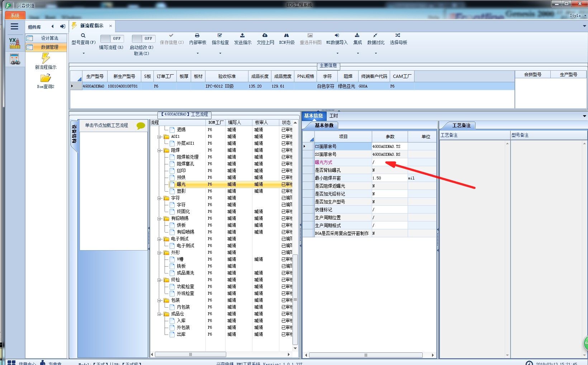Image resolution: width=588 pixels, height=365 pixels.
Task: Switch to the 基本信息 tab
Action: click(314, 116)
